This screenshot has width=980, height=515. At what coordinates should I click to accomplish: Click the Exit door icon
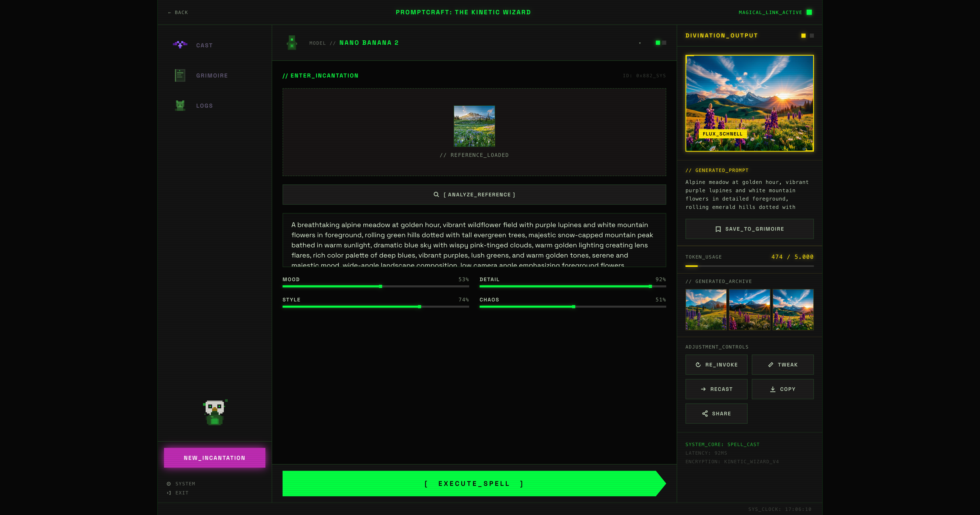click(x=168, y=493)
